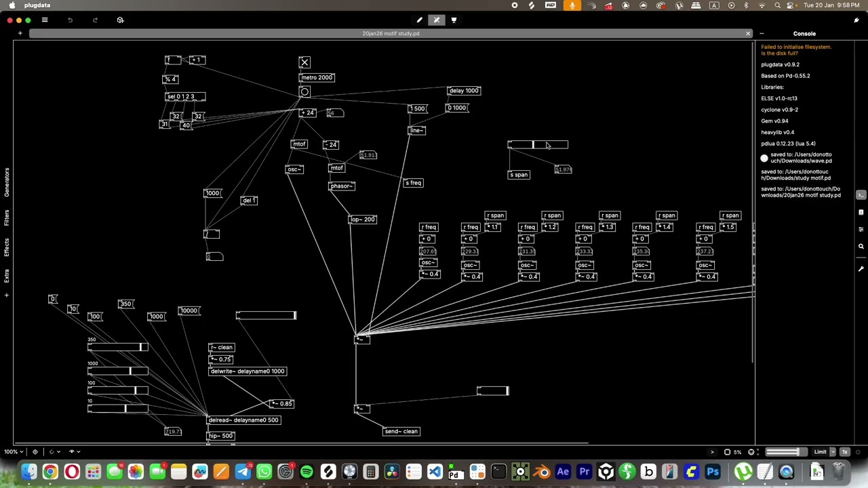Screen dimensions: 868x488
Task: Open the plugdata menu in the menu bar
Action: (37, 5)
